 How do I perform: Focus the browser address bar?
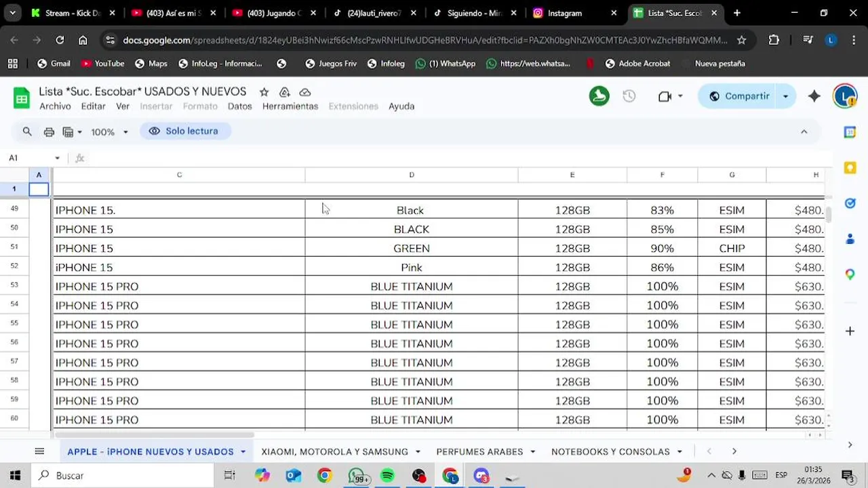(425, 40)
